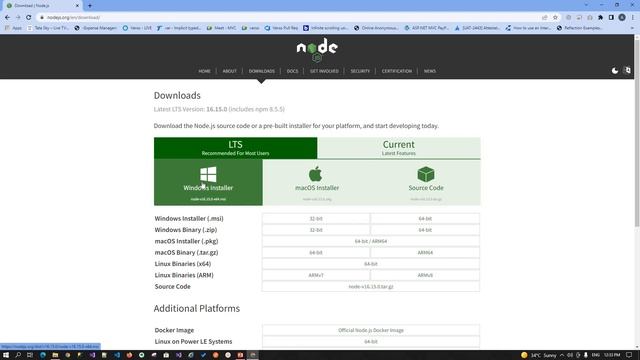Open a new browser tab
The image size is (640, 360).
click(x=90, y=6)
